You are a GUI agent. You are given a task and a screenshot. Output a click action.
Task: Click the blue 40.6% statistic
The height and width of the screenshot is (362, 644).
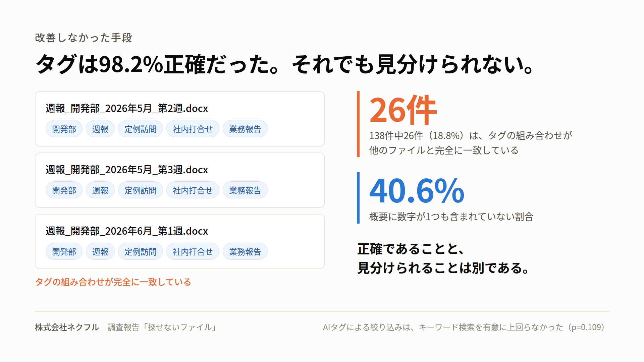pos(417,190)
